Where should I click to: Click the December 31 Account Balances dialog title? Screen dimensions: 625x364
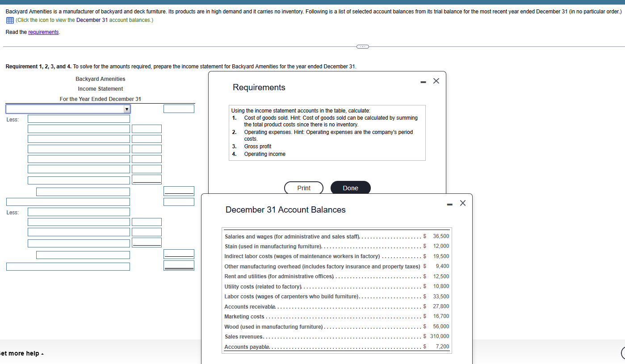point(285,210)
